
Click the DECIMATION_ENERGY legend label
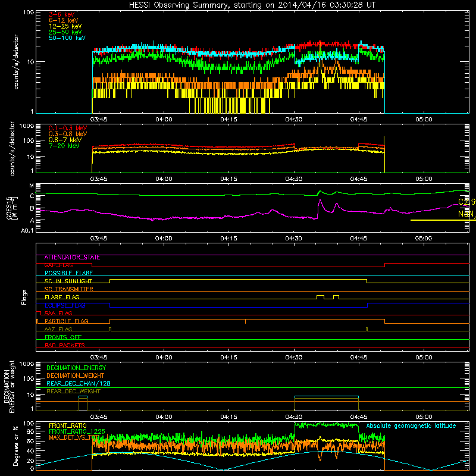click(x=76, y=368)
